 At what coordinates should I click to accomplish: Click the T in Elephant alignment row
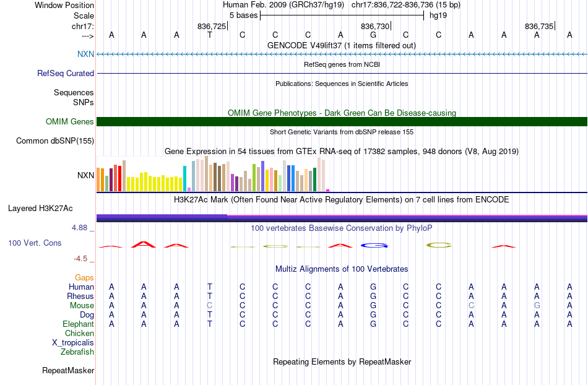tap(210, 324)
